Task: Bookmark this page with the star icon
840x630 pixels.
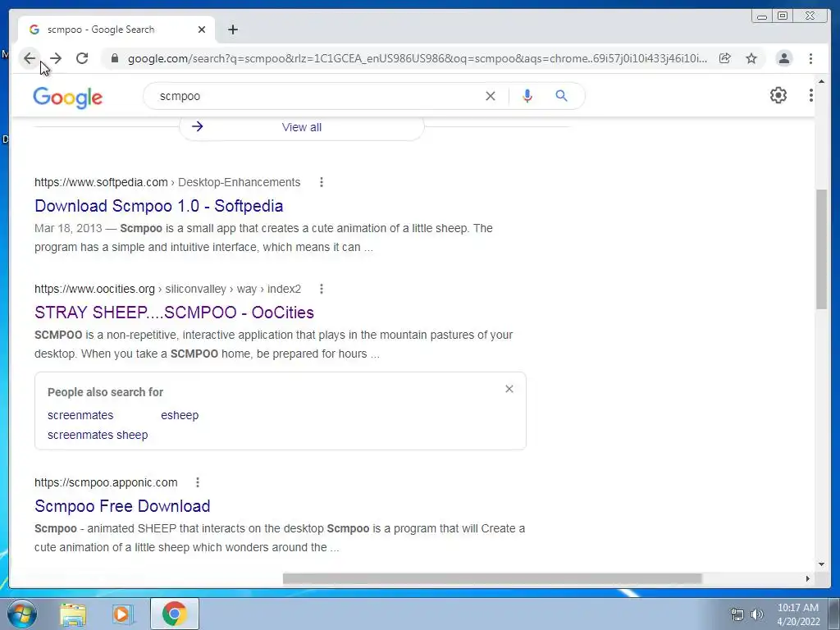Action: coord(751,58)
